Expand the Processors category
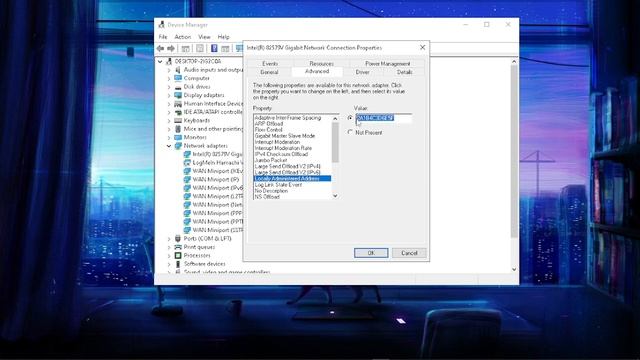 pyautogui.click(x=169, y=256)
